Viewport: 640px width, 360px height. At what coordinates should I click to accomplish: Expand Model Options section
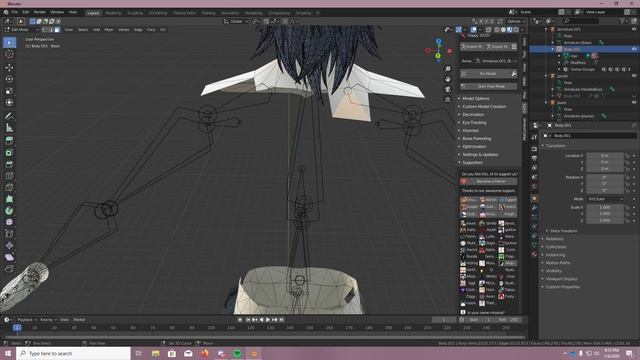(476, 99)
